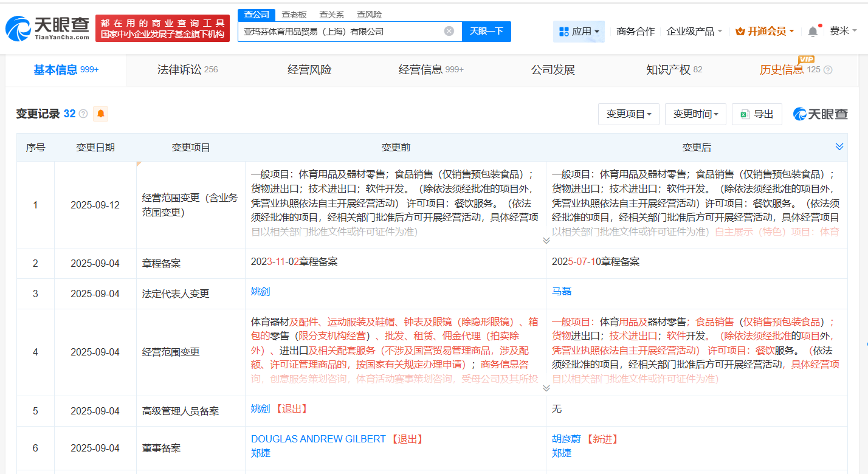This screenshot has width=868, height=474.
Task: Clear the search box with the X icon
Action: [449, 31]
